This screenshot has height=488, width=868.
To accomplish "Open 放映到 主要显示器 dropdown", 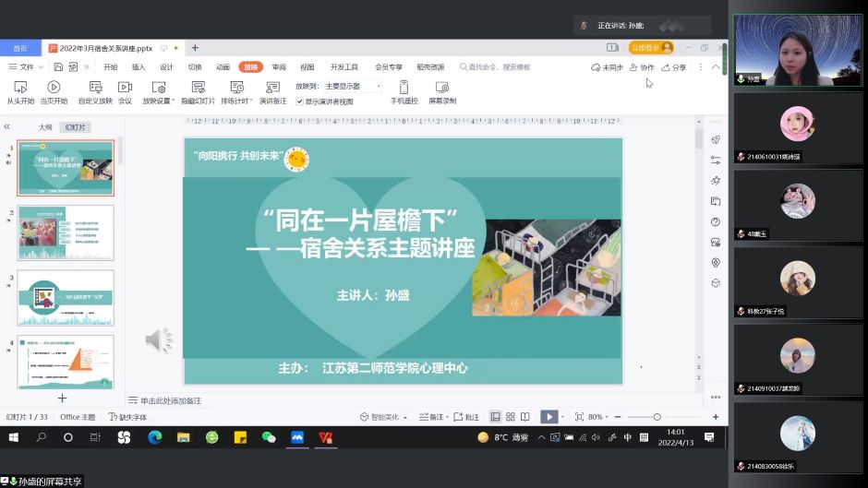I will point(353,86).
